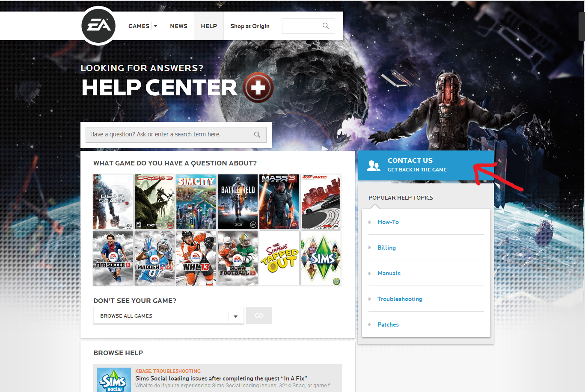
Task: Open the Troubleshooting help topic
Action: (400, 299)
